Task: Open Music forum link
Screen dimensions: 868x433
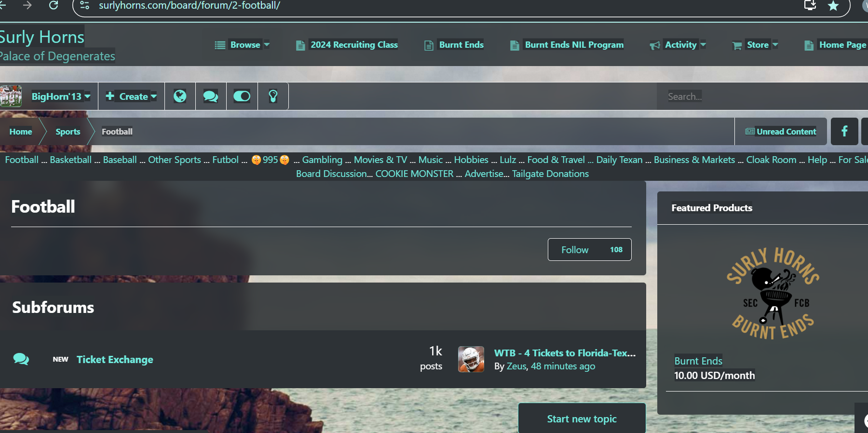Action: 431,160
